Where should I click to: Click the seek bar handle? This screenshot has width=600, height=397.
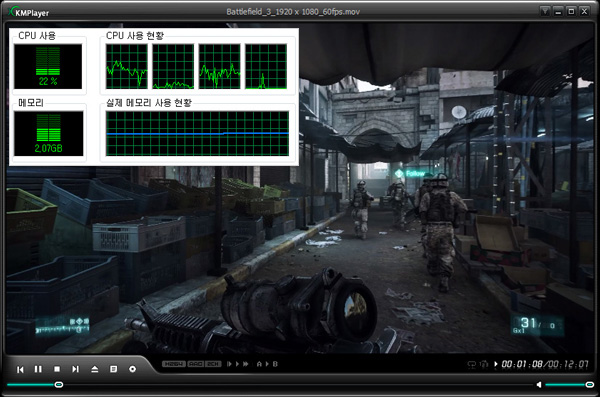pos(59,384)
